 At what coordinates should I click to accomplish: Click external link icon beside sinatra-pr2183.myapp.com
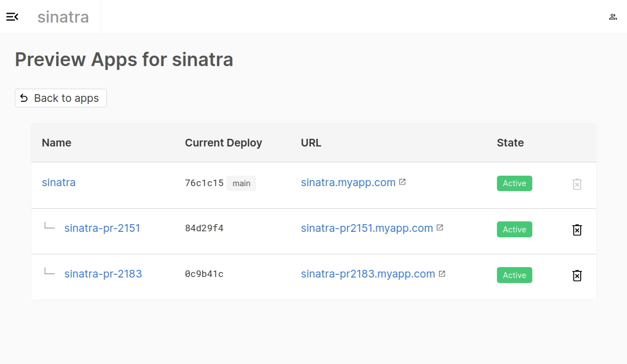coord(442,274)
